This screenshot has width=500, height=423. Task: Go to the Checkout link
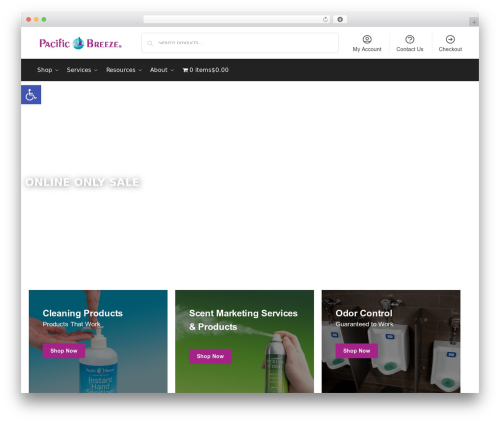(450, 44)
